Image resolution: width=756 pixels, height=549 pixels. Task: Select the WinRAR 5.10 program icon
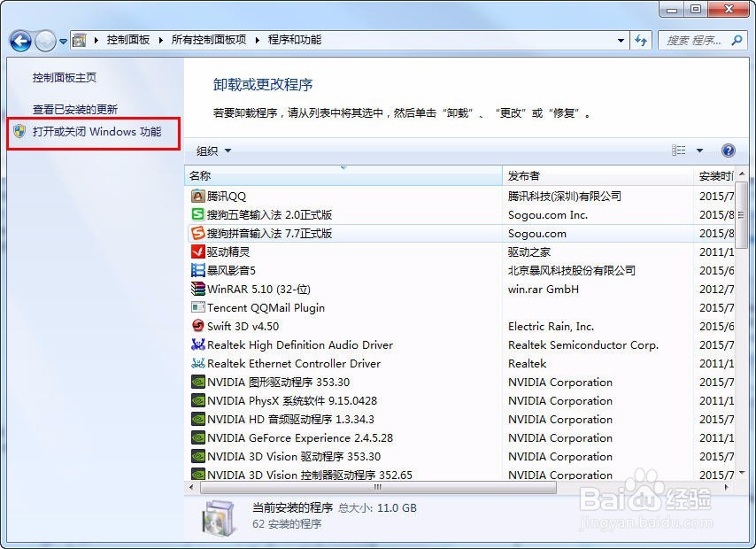point(198,289)
